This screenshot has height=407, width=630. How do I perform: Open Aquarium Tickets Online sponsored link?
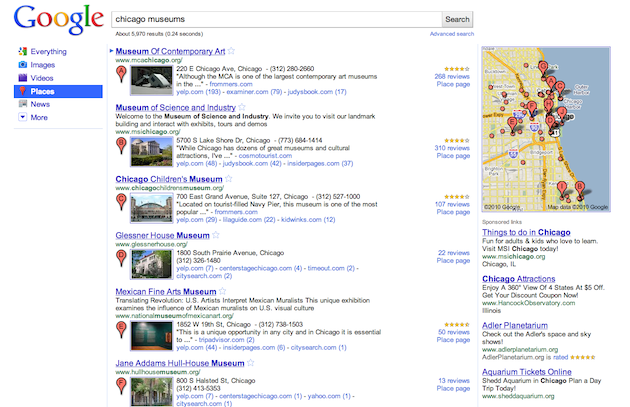(526, 372)
